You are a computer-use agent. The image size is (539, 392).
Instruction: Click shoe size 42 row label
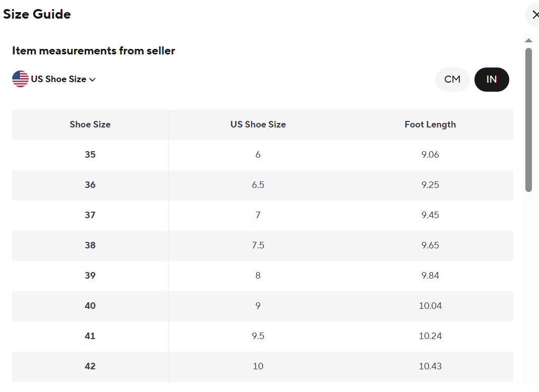(x=90, y=366)
